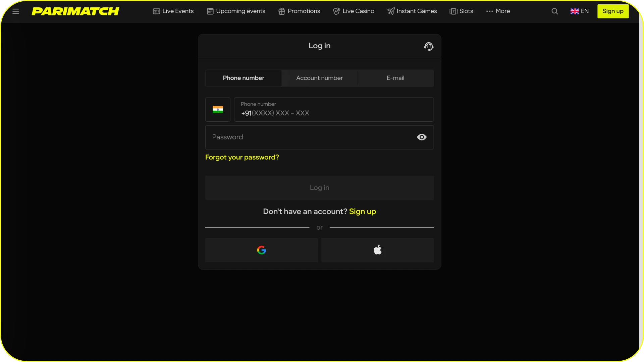This screenshot has height=362, width=644.
Task: Contact support via headset icon
Action: click(x=429, y=46)
